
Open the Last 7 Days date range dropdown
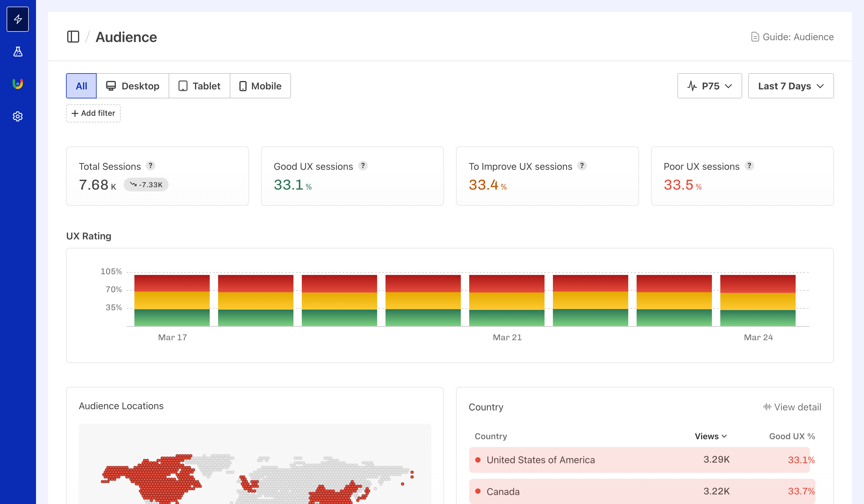click(x=790, y=86)
